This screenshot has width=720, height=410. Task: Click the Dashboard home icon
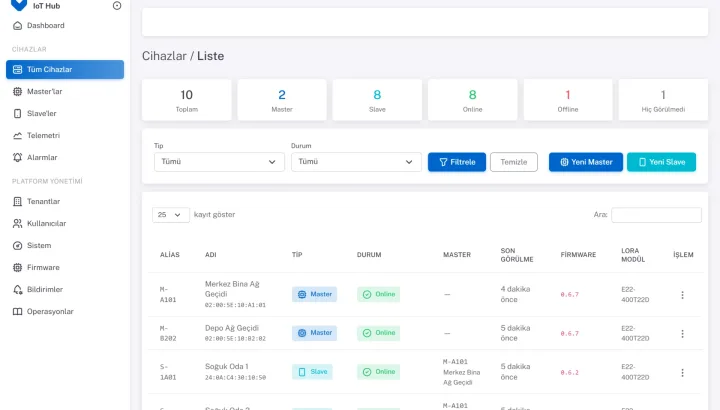(x=17, y=26)
